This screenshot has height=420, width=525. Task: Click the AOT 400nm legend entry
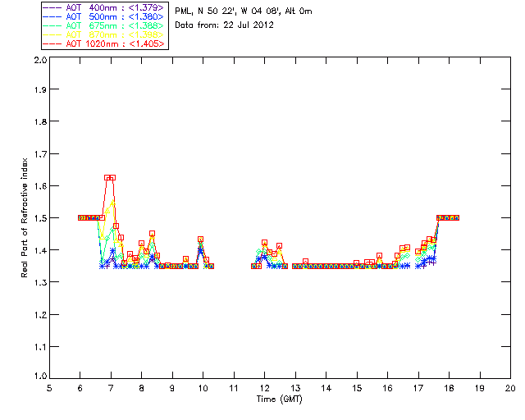[103, 7]
